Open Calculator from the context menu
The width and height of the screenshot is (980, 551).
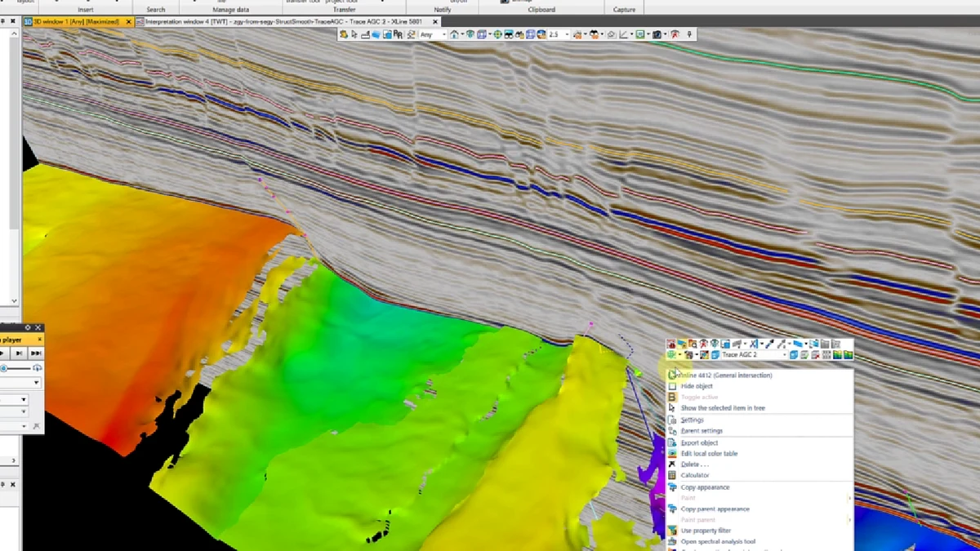tap(759, 475)
